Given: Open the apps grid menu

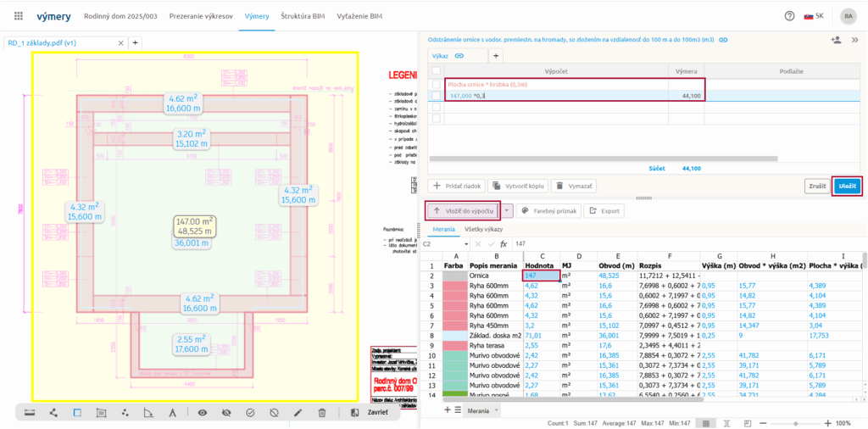Looking at the screenshot, I should pyautogui.click(x=19, y=16).
